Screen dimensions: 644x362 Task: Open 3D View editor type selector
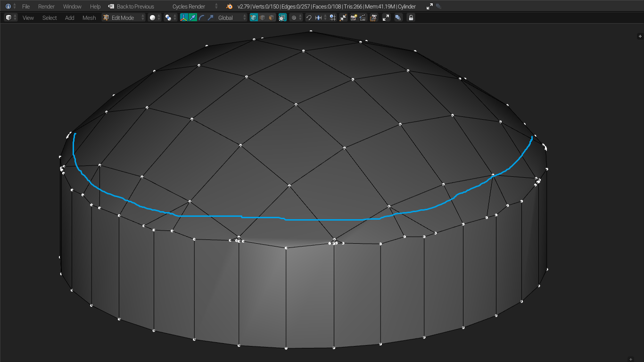(x=11, y=17)
